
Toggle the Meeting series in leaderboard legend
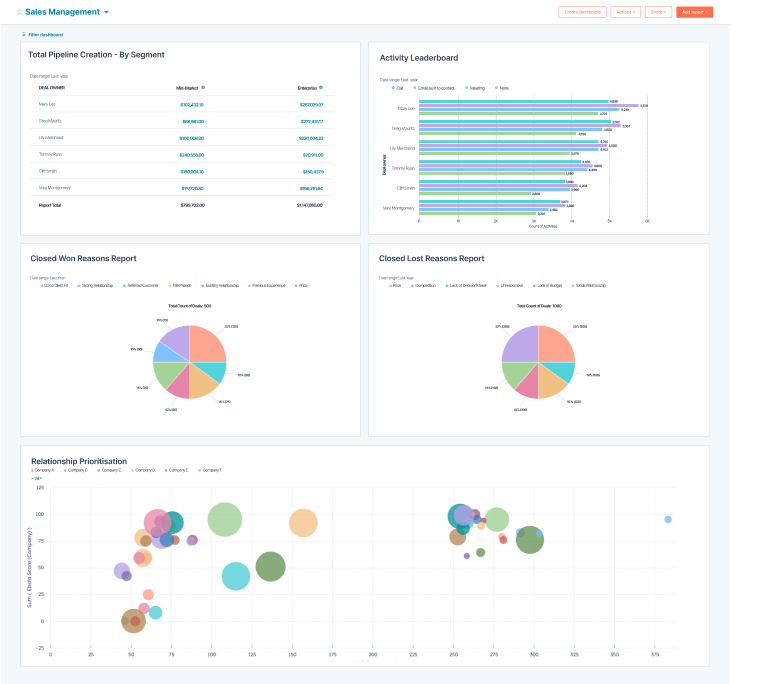475,88
